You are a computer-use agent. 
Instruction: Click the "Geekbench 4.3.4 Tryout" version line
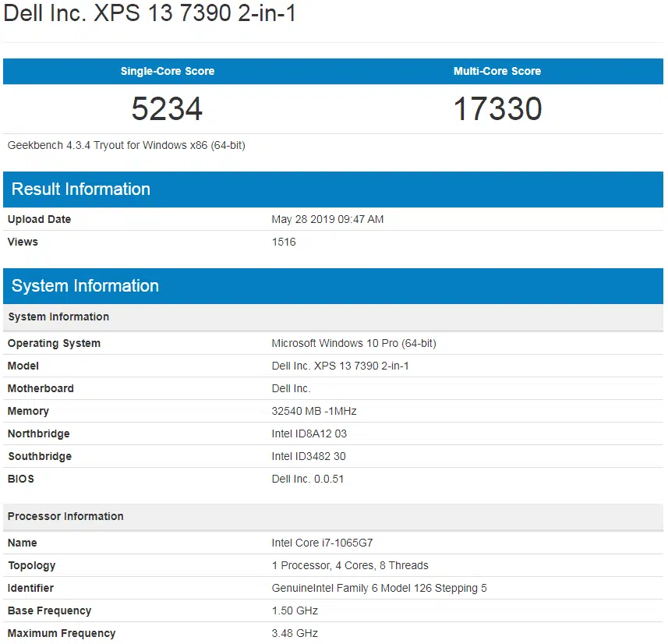tap(126, 145)
